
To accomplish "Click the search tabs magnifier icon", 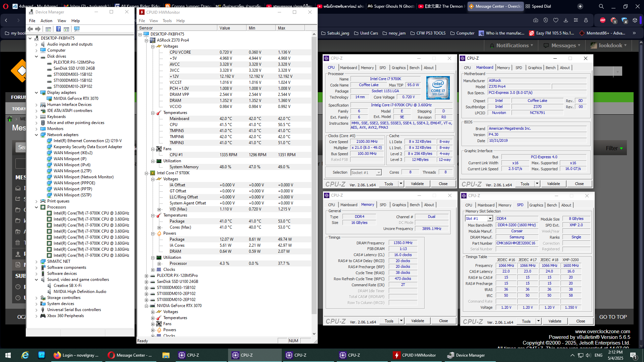I will click(601, 6).
